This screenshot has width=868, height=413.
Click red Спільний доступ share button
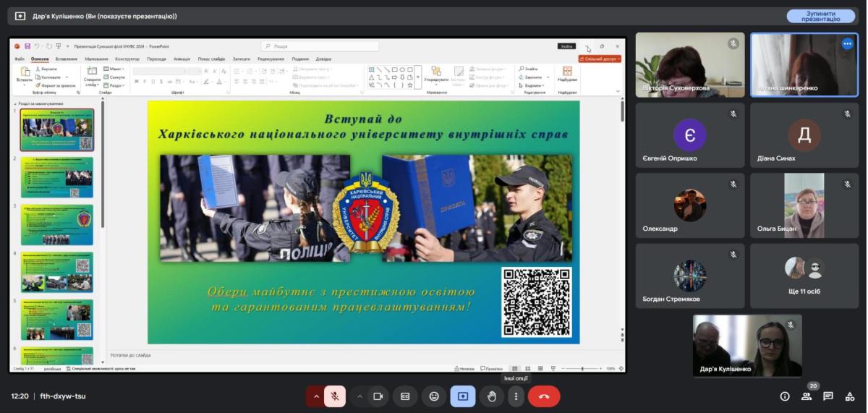click(x=600, y=59)
